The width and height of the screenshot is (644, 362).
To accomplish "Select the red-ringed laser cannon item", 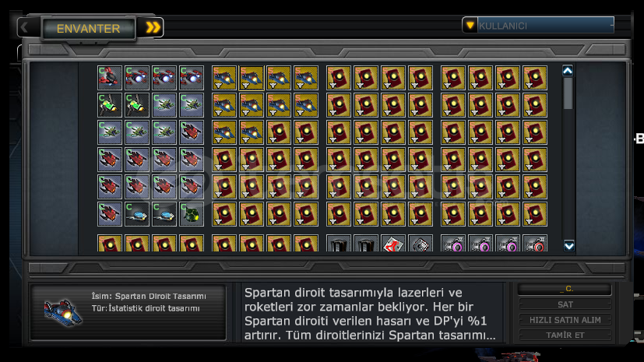I will pyautogui.click(x=535, y=243).
